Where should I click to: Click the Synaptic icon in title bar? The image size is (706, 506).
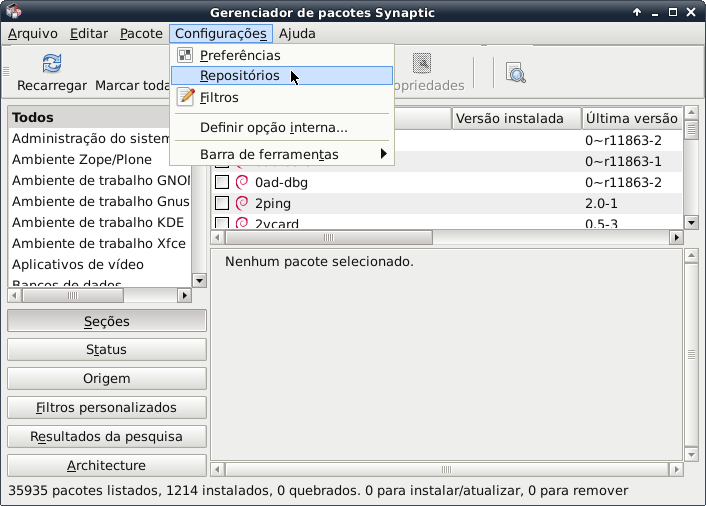(14, 11)
